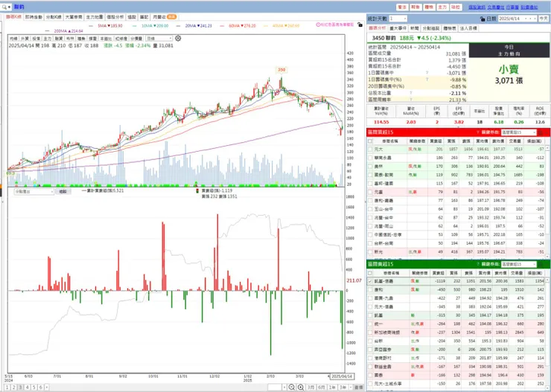Select page tab 3 at bottom left

click(x=20, y=387)
